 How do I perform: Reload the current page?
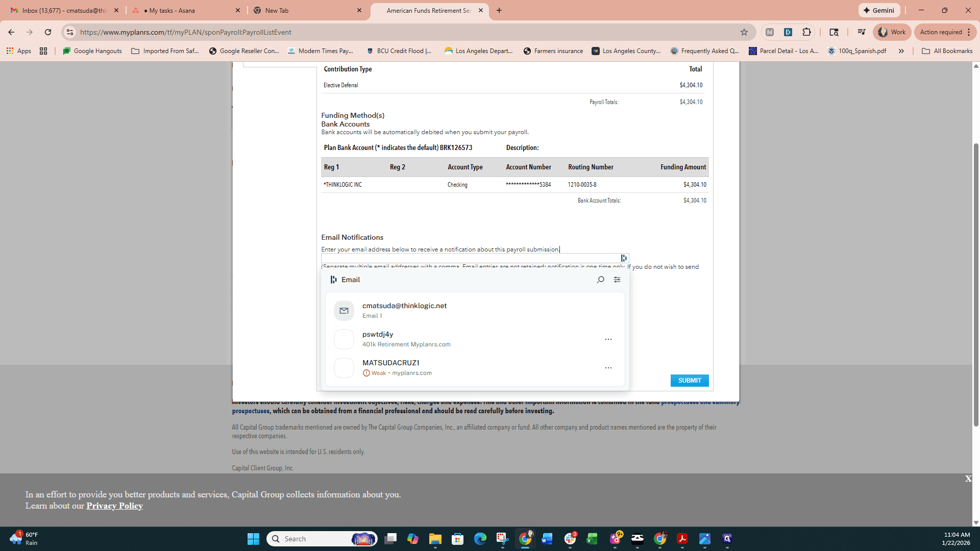pos(48,32)
